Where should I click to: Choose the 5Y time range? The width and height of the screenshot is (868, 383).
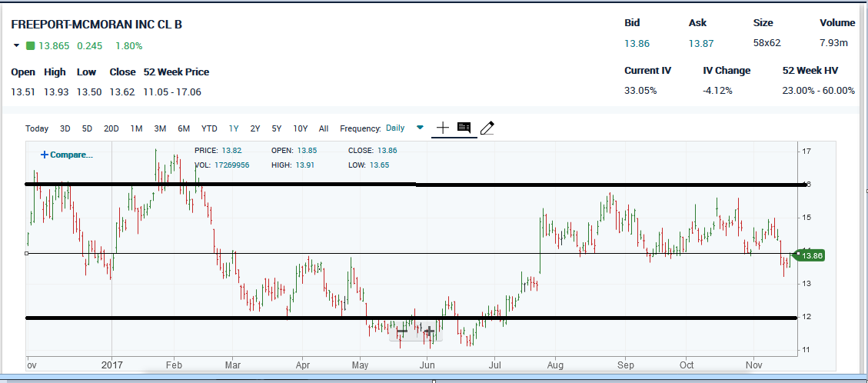click(x=276, y=128)
